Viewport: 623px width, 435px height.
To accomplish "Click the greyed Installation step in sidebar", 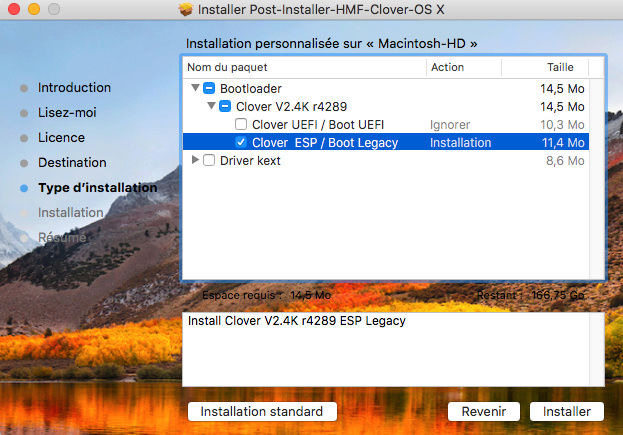I will click(x=71, y=213).
